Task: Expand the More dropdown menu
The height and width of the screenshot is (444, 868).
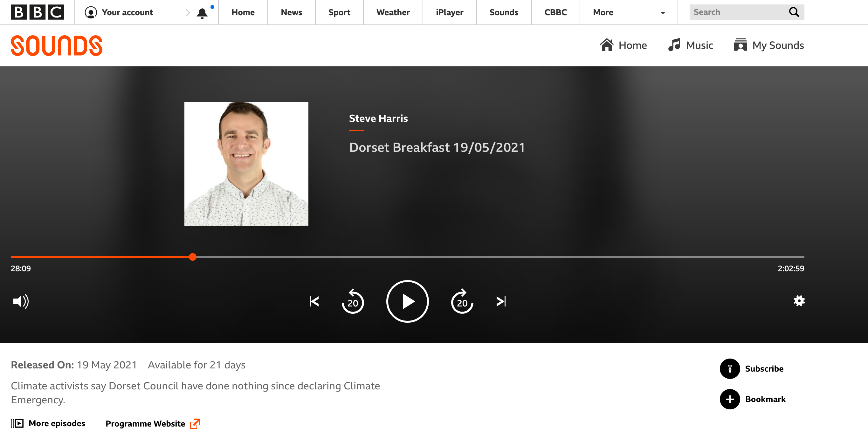Action: coord(629,12)
